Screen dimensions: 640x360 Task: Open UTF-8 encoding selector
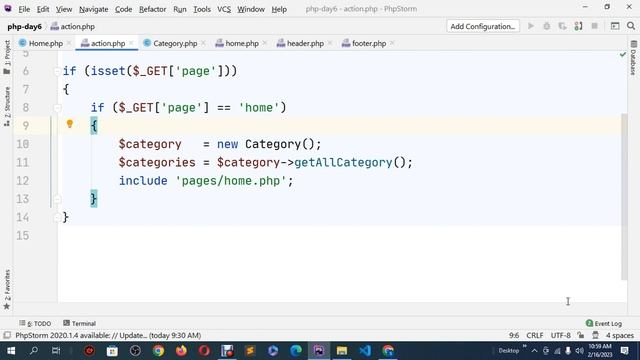(560, 336)
